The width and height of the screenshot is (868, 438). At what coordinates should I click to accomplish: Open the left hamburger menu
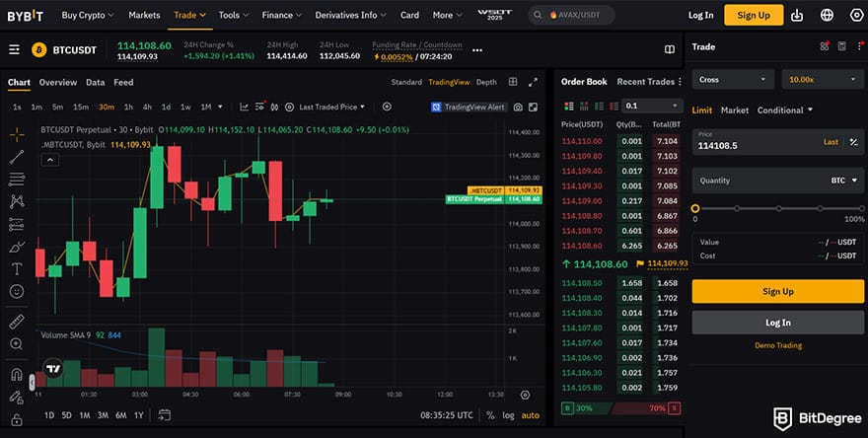[15, 50]
